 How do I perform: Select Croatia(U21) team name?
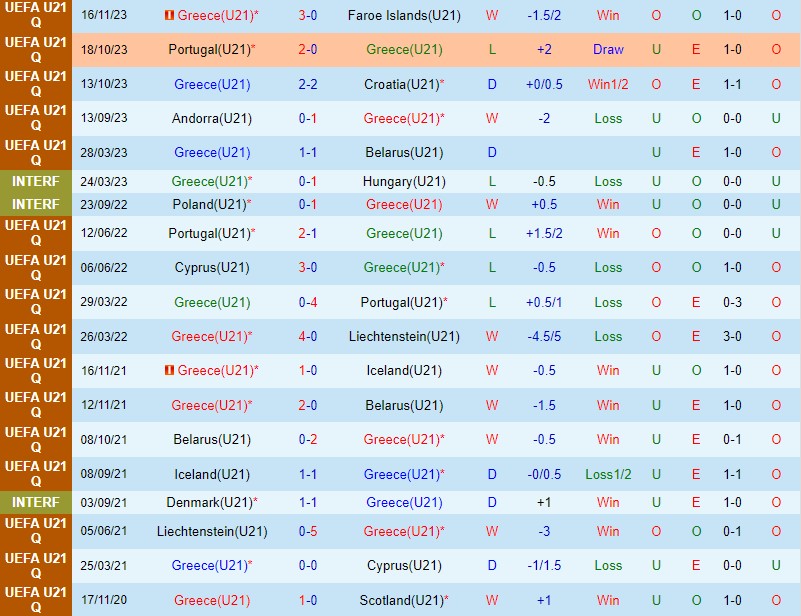click(404, 84)
